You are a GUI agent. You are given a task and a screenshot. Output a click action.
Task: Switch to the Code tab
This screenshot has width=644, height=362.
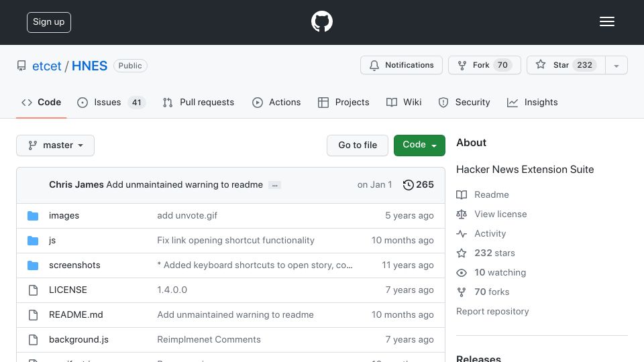[x=41, y=102]
